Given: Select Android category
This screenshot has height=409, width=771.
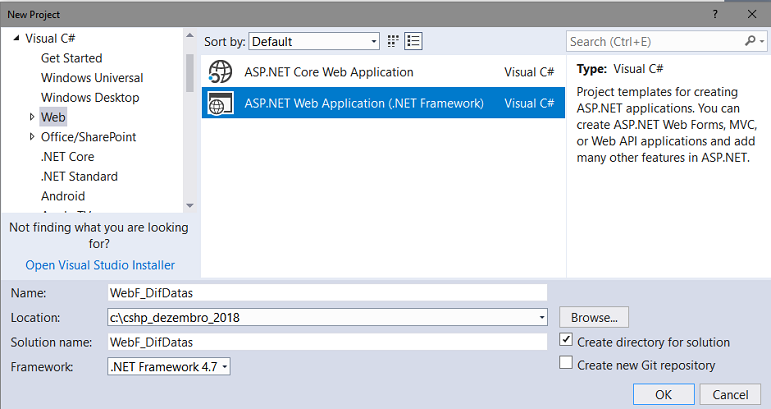Looking at the screenshot, I should pyautogui.click(x=63, y=196).
